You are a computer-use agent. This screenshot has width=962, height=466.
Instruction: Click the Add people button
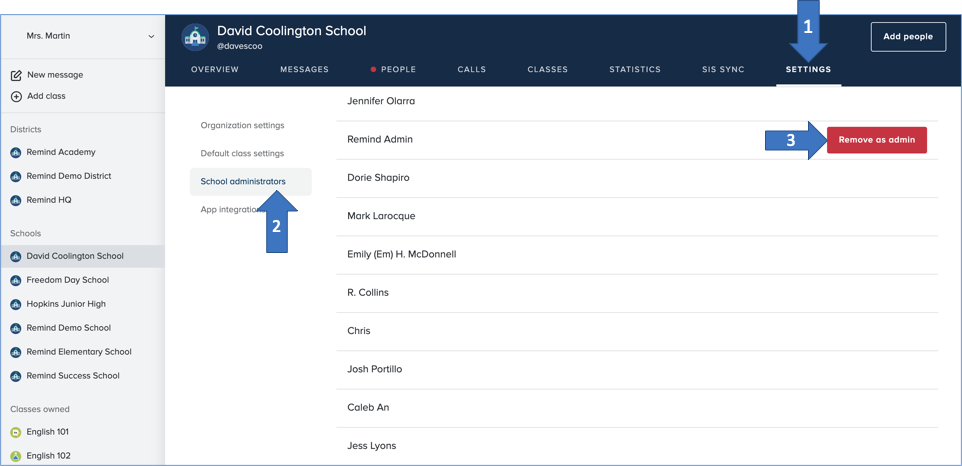point(908,37)
